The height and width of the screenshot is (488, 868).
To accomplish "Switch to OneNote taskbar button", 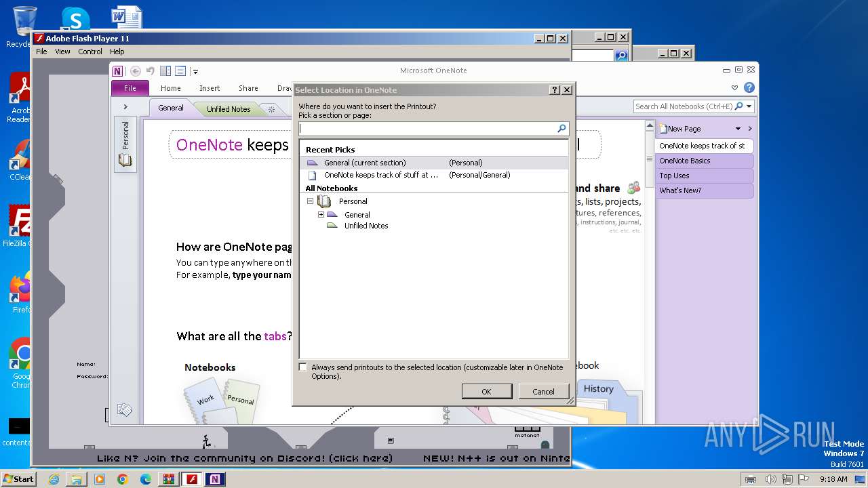I will click(215, 479).
